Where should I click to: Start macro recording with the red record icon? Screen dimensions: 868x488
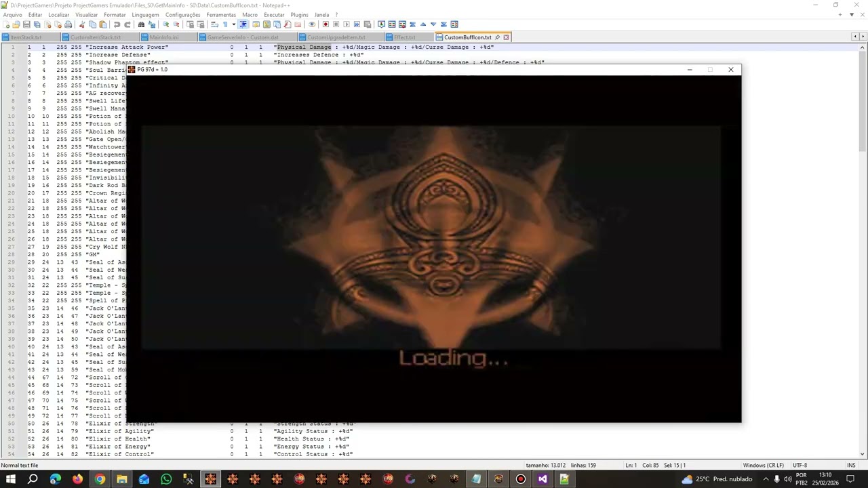coord(325,25)
